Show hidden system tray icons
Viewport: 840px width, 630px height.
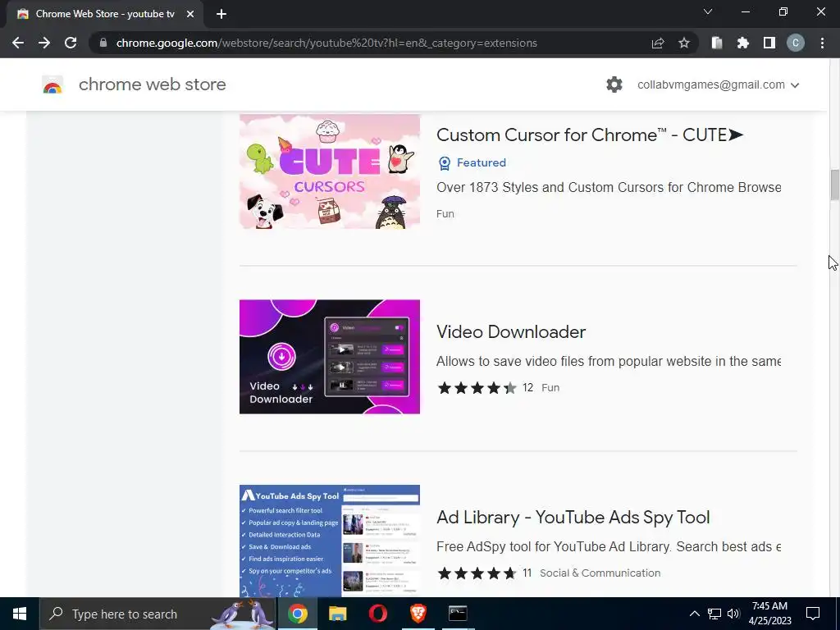point(694,614)
